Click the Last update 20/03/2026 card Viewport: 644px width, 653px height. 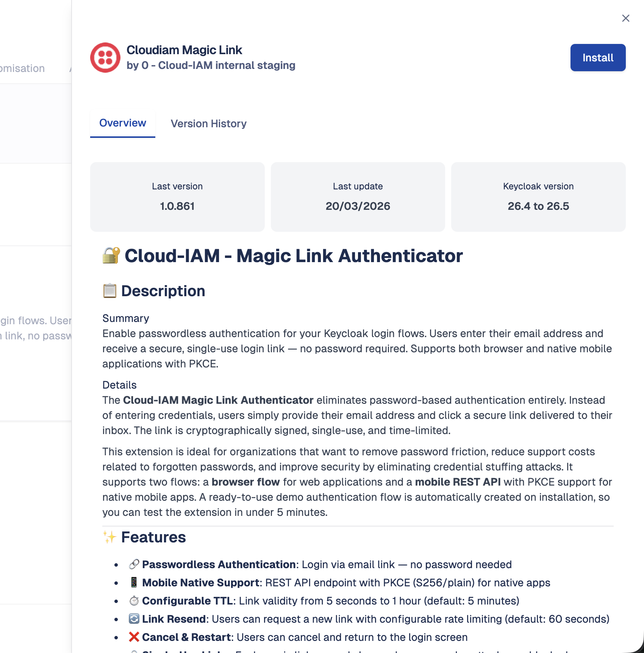point(357,197)
